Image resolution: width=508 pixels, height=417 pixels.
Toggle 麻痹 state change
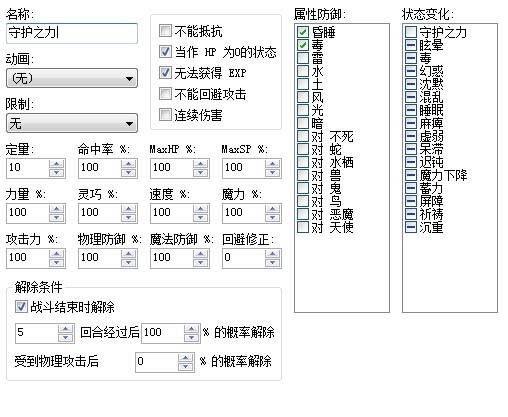[411, 123]
